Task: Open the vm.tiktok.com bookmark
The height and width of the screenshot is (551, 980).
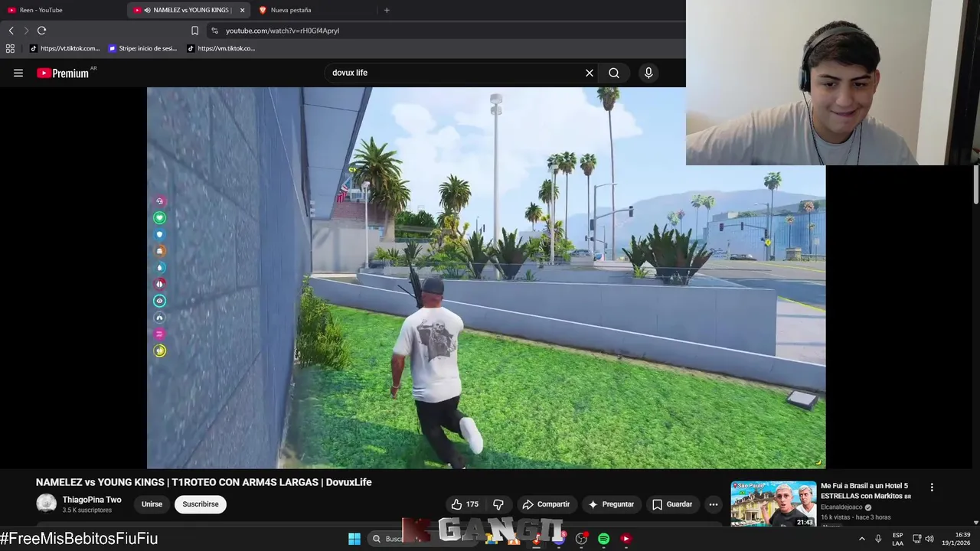Action: (221, 48)
